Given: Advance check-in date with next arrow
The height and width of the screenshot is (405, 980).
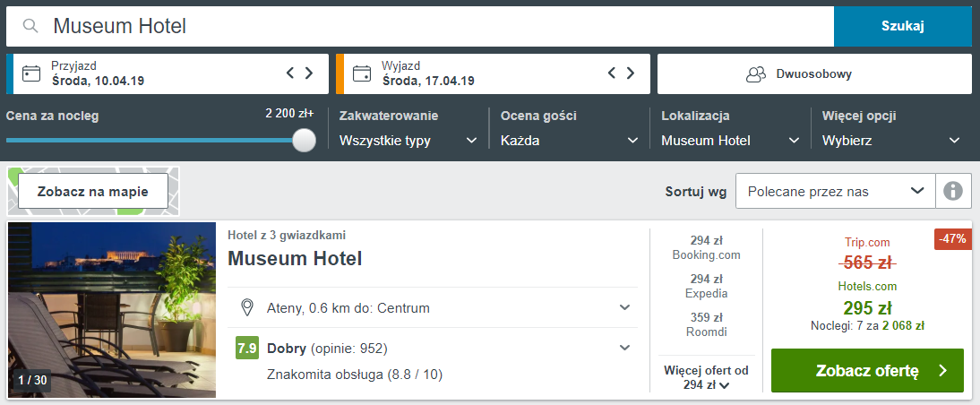Looking at the screenshot, I should pos(309,73).
